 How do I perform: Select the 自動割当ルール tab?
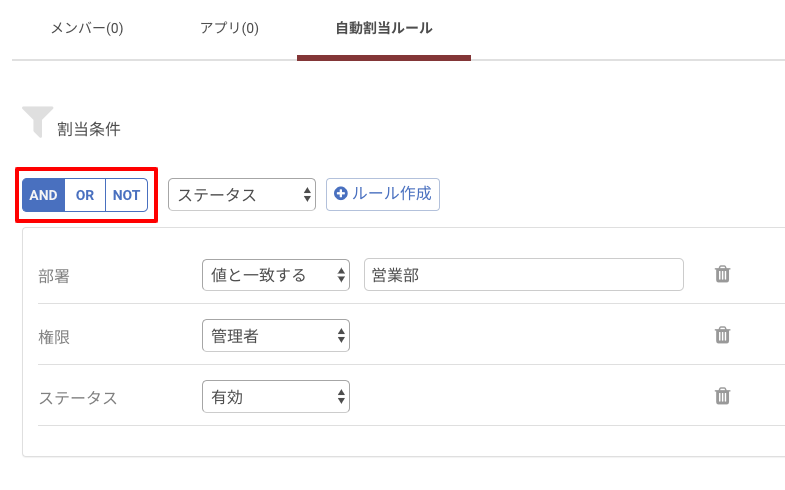tap(384, 28)
